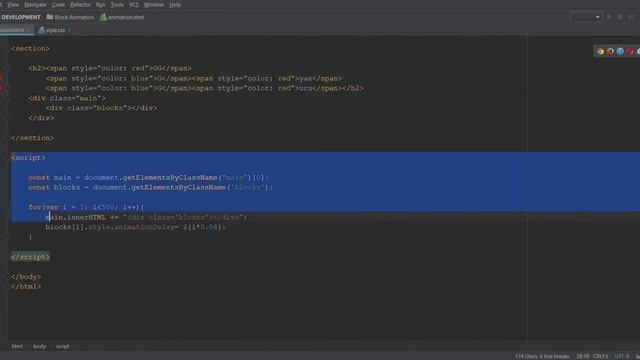This screenshot has width=640, height=360.
Task: Open the Run menu
Action: 100,5
